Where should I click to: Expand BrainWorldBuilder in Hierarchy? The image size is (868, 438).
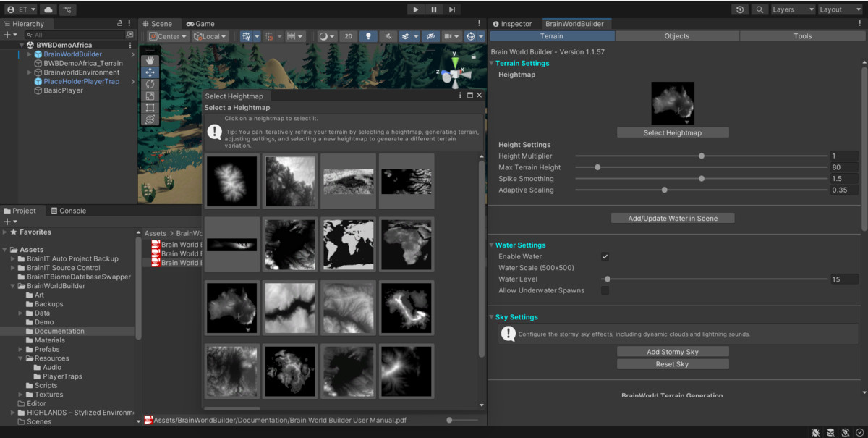pyautogui.click(x=30, y=54)
